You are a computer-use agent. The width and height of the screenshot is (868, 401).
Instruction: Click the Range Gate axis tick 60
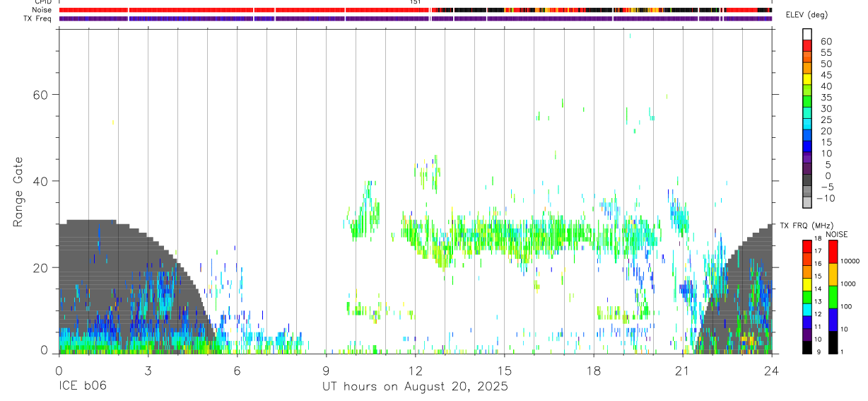pos(40,94)
